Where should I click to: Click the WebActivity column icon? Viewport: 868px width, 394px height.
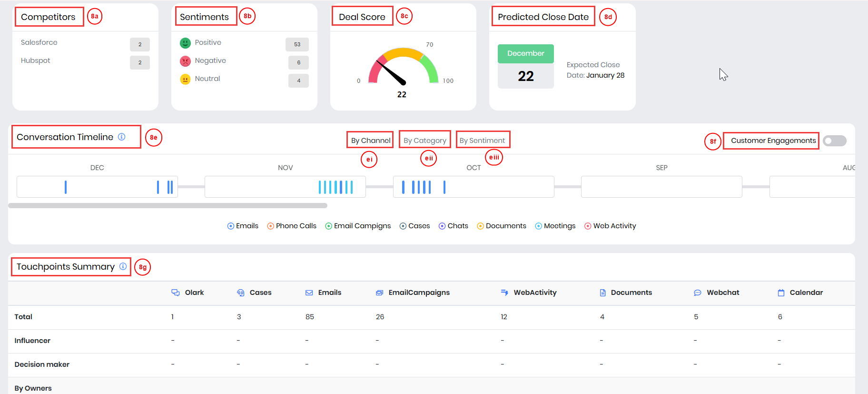[x=504, y=293]
